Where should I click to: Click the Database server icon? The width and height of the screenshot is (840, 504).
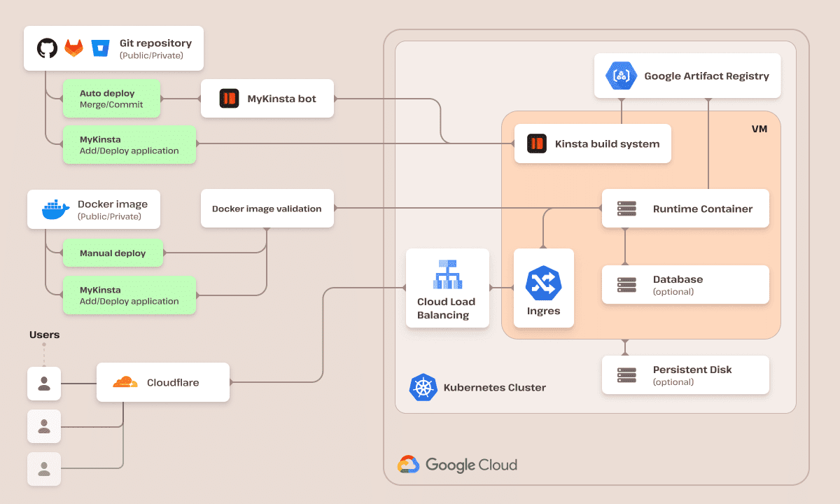(x=628, y=284)
